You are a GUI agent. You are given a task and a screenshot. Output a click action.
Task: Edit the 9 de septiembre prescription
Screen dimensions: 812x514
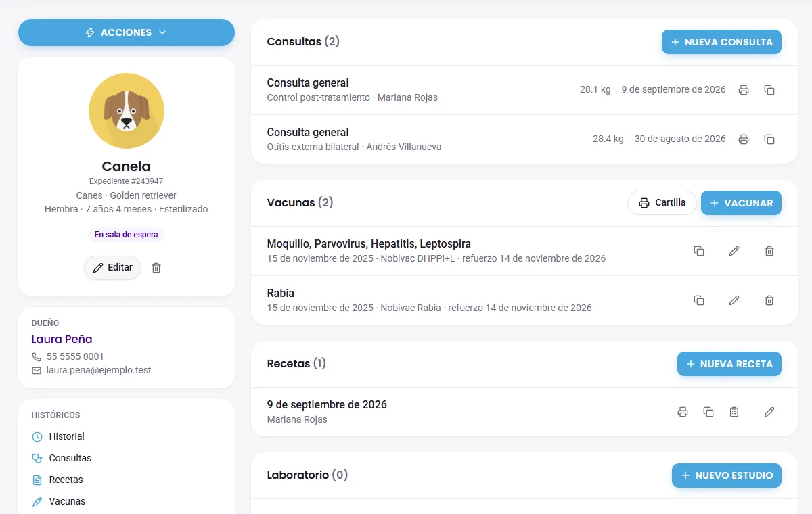(769, 412)
